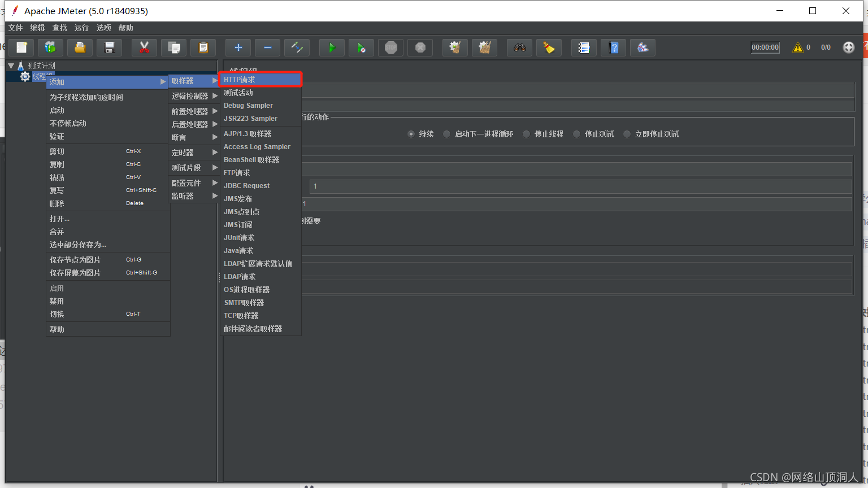This screenshot has width=868, height=488.
Task: Expand the 逻辑控制器 submenu
Action: coord(194,96)
